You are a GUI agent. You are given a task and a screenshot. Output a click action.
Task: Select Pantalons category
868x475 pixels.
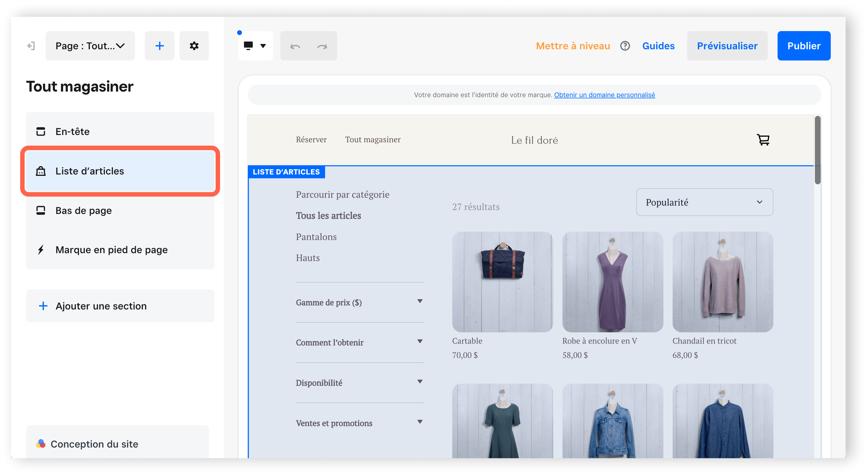point(316,237)
